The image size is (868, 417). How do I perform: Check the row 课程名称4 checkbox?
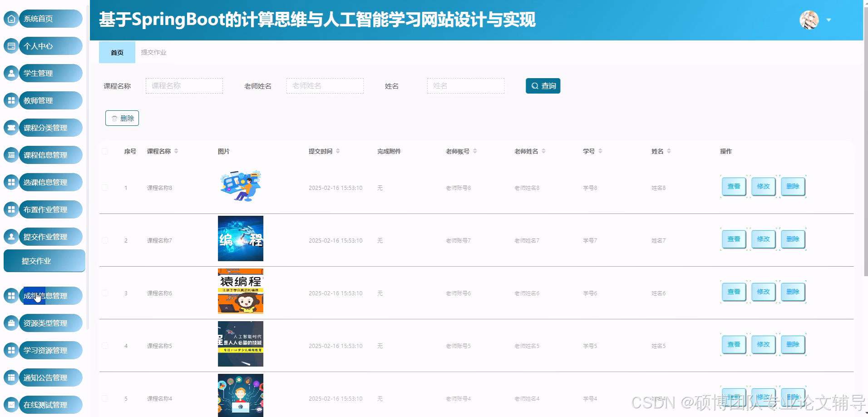[x=105, y=398]
